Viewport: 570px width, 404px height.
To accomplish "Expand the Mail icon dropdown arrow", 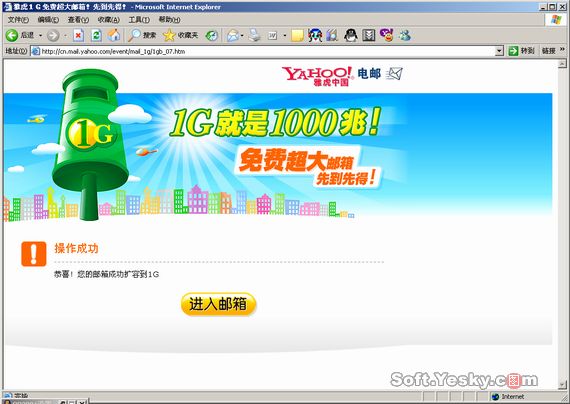I will 242,36.
